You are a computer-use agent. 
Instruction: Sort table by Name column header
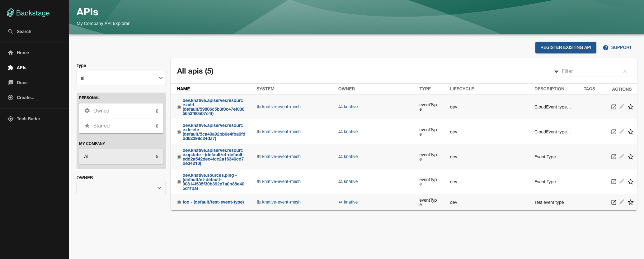point(183,89)
